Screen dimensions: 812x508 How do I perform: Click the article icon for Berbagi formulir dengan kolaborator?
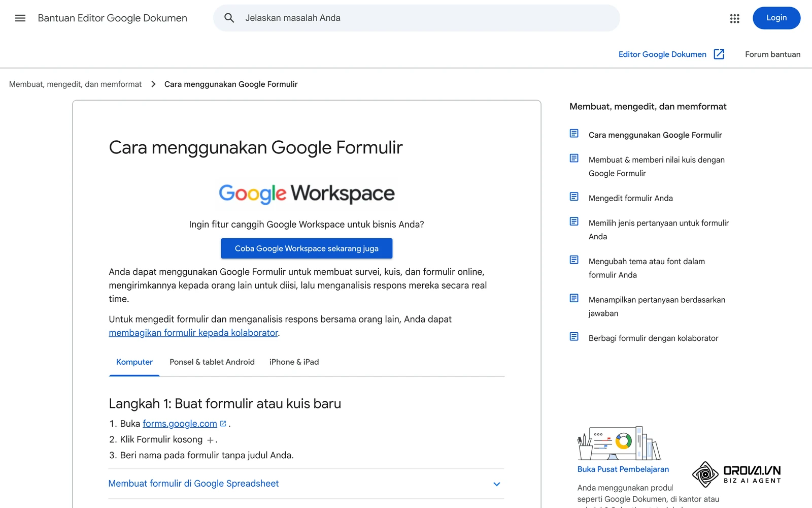[574, 337]
